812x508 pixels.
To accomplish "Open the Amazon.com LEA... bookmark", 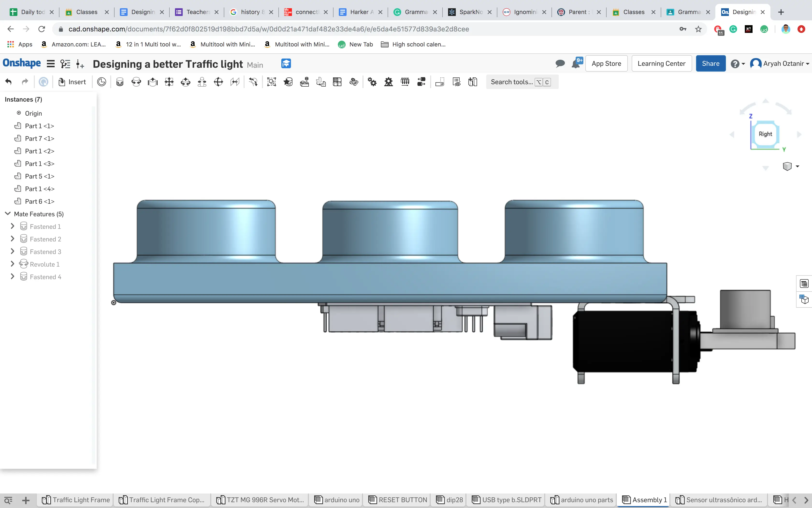I will 73,44.
